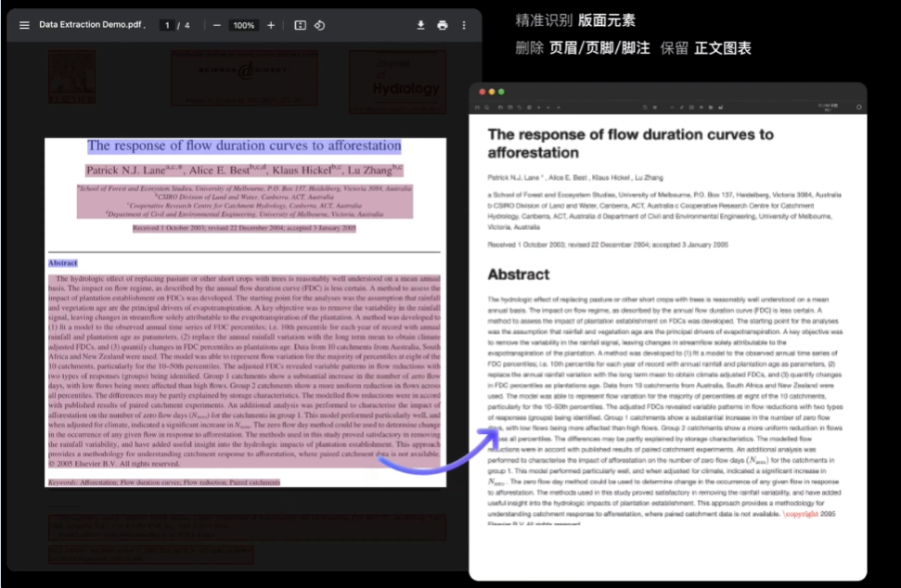Open the three-dot more actions menu
The image size is (901, 588).
pyautogui.click(x=464, y=25)
